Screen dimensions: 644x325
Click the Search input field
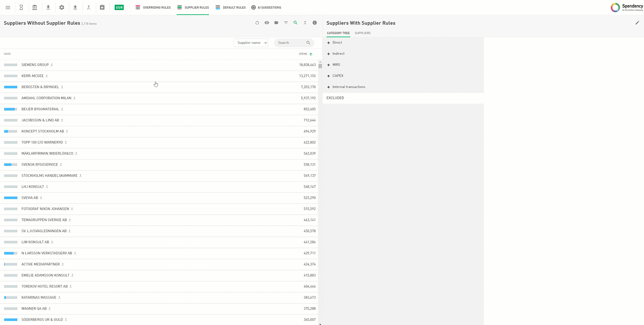coord(290,43)
